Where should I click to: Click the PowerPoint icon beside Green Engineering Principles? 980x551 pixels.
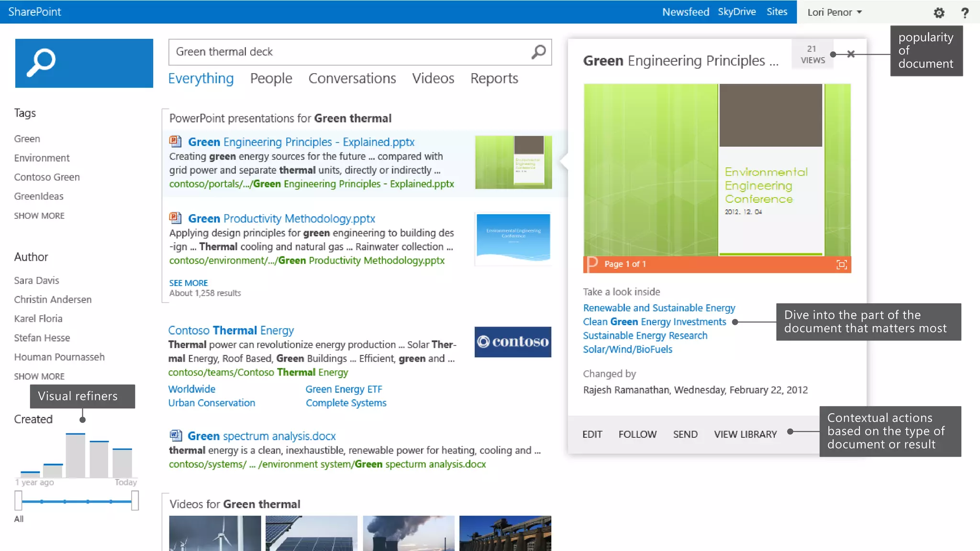click(175, 142)
